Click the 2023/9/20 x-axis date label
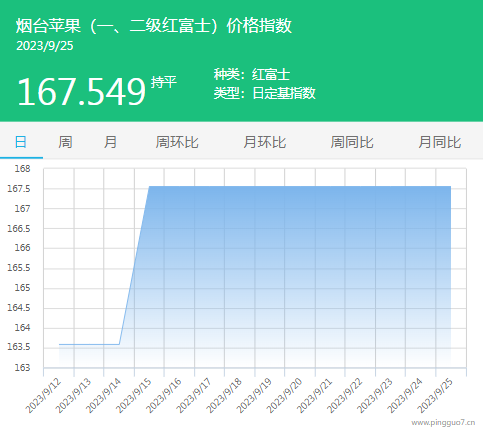The image size is (483, 433). [x=285, y=395]
